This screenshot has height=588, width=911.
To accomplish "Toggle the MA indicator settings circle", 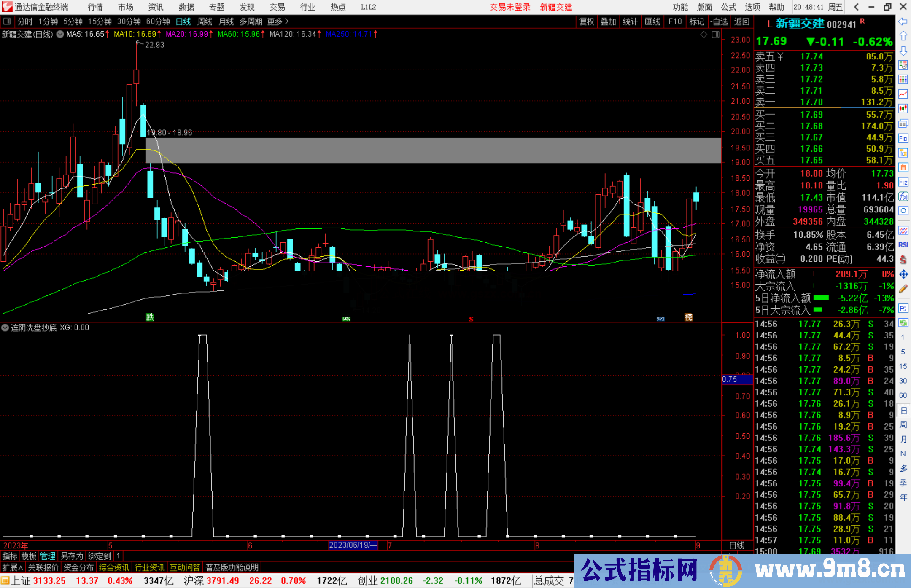I will (60, 34).
